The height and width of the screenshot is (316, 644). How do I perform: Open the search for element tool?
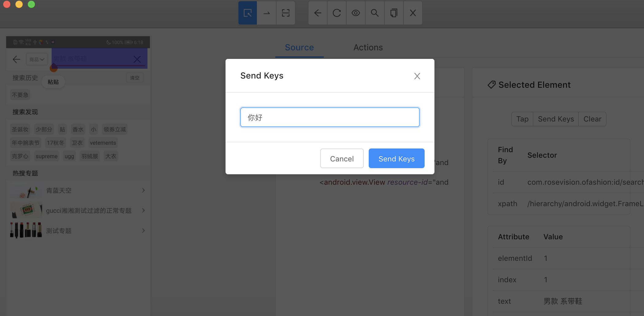point(375,13)
